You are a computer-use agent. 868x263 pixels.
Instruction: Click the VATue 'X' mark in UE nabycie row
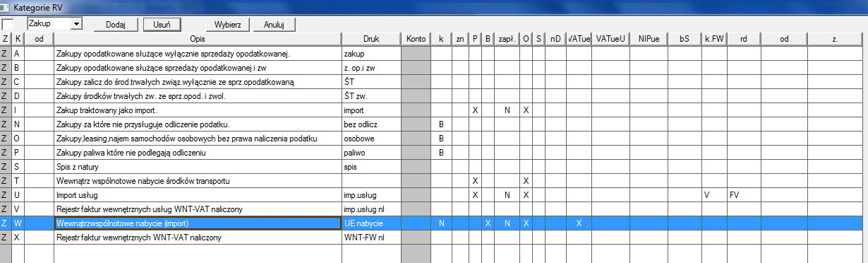coord(579,223)
